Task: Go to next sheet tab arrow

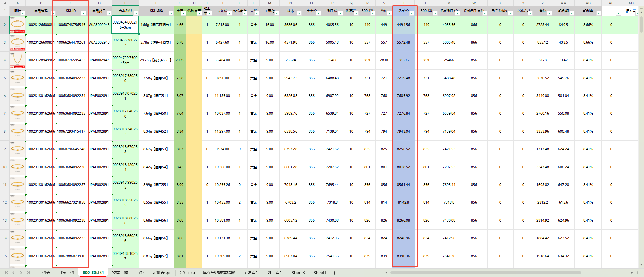Action: (21, 273)
